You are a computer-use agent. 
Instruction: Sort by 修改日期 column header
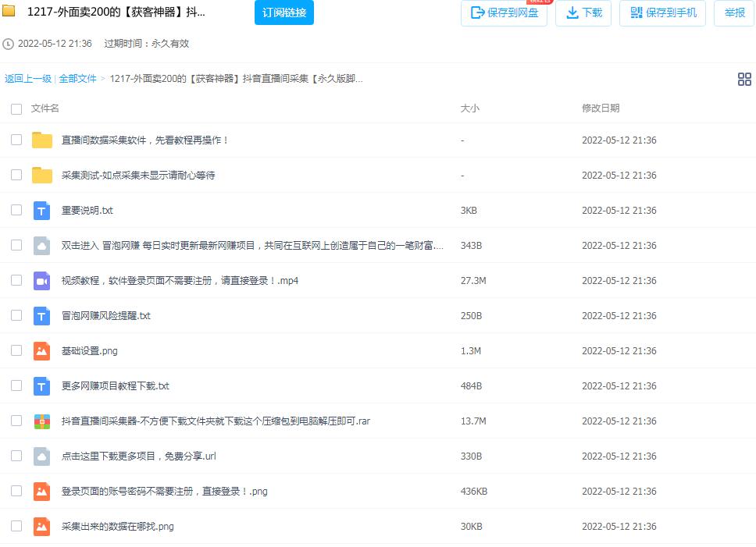601,108
